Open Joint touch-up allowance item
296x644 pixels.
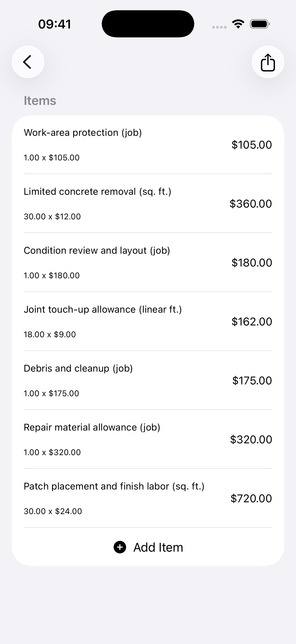pos(148,322)
